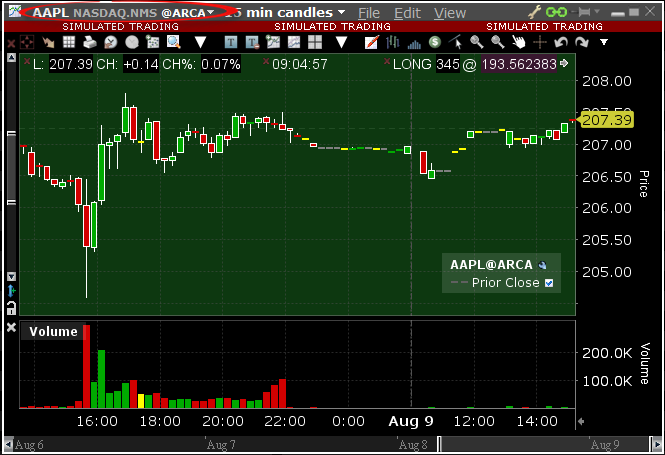Open the small toolbar overflow dropdown arrow
Screen dimensions: 665x455
click(604, 42)
